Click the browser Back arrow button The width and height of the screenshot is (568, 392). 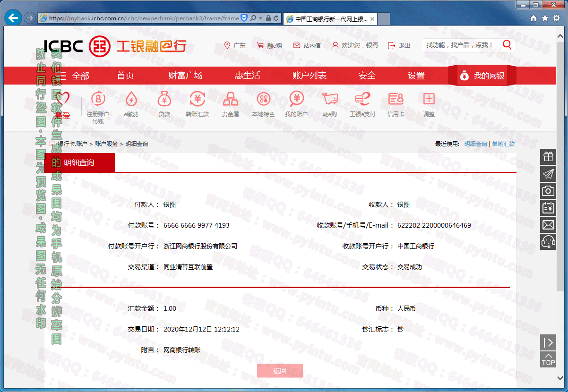click(x=13, y=18)
